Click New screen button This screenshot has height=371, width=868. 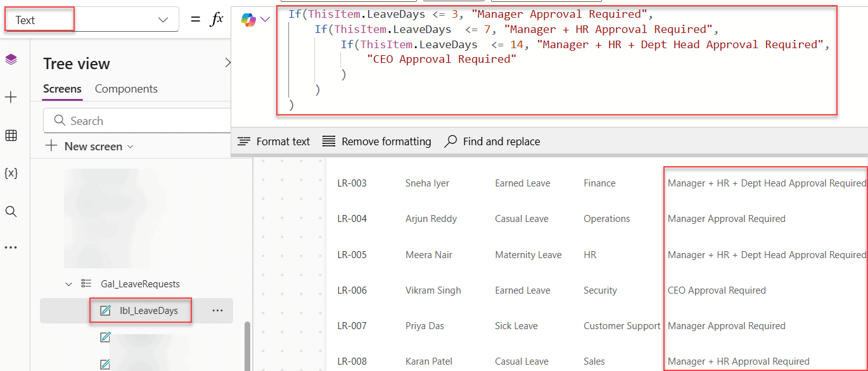coord(89,146)
